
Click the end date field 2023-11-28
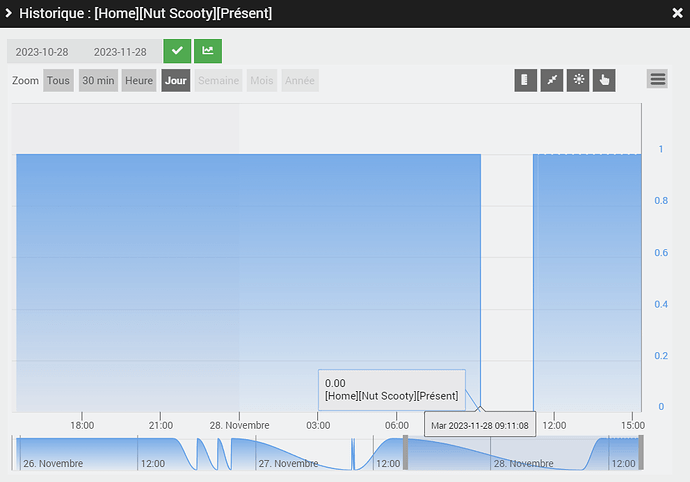pyautogui.click(x=120, y=52)
